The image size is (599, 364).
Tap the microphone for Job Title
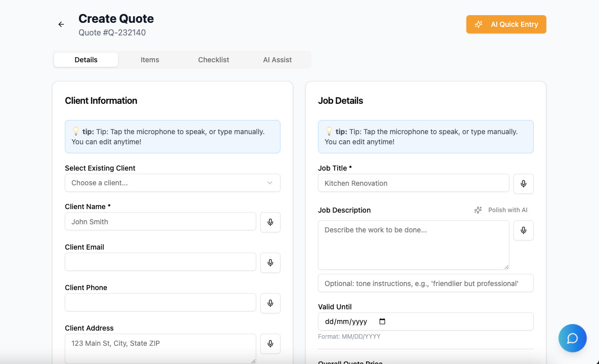point(524,184)
